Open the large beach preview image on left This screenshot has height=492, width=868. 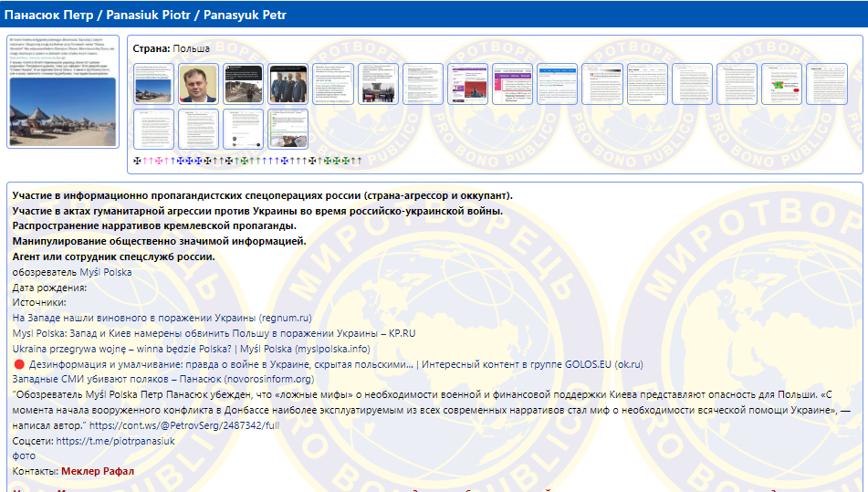(x=62, y=91)
